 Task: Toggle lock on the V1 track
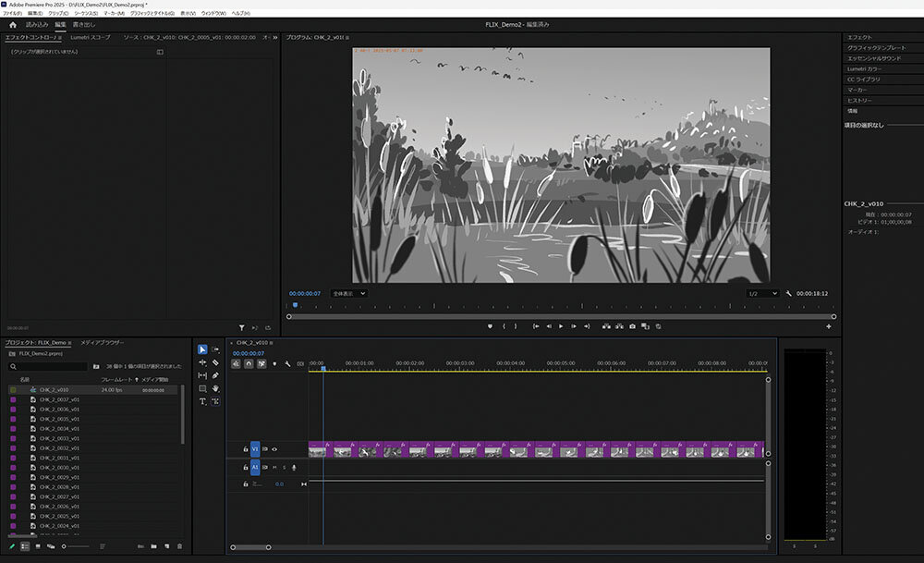246,449
